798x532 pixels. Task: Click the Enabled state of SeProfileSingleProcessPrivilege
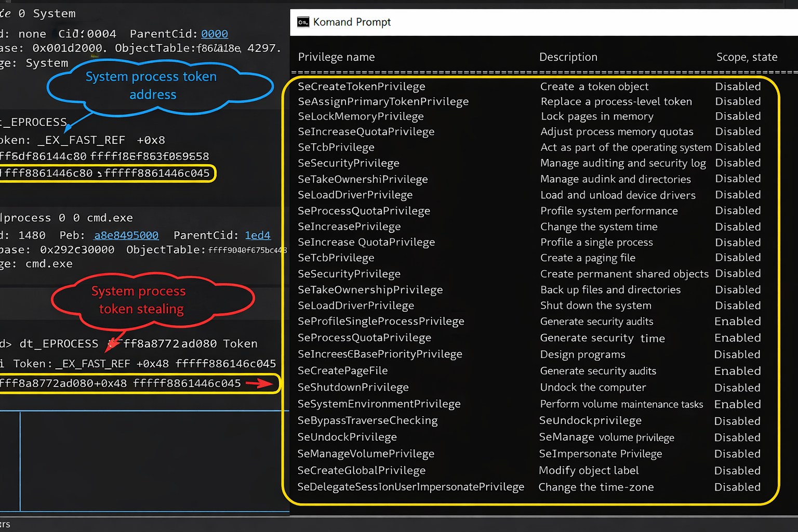coord(737,322)
